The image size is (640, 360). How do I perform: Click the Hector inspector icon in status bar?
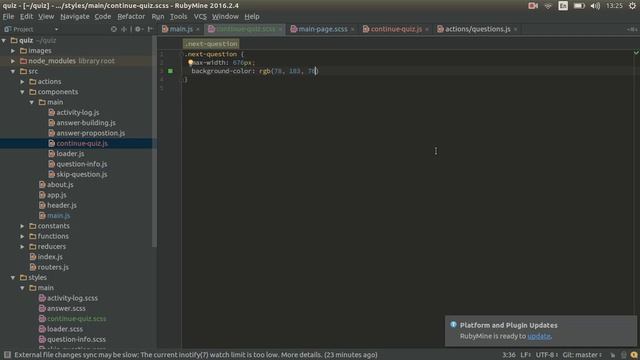pos(624,355)
